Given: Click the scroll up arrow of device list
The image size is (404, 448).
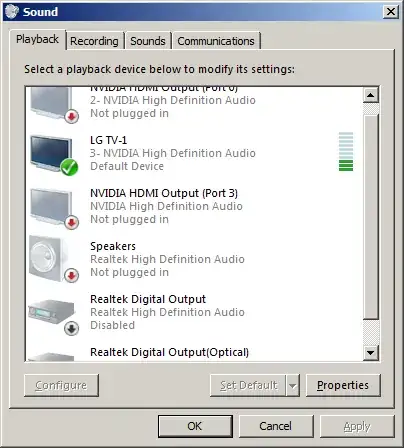Looking at the screenshot, I should (x=370, y=95).
